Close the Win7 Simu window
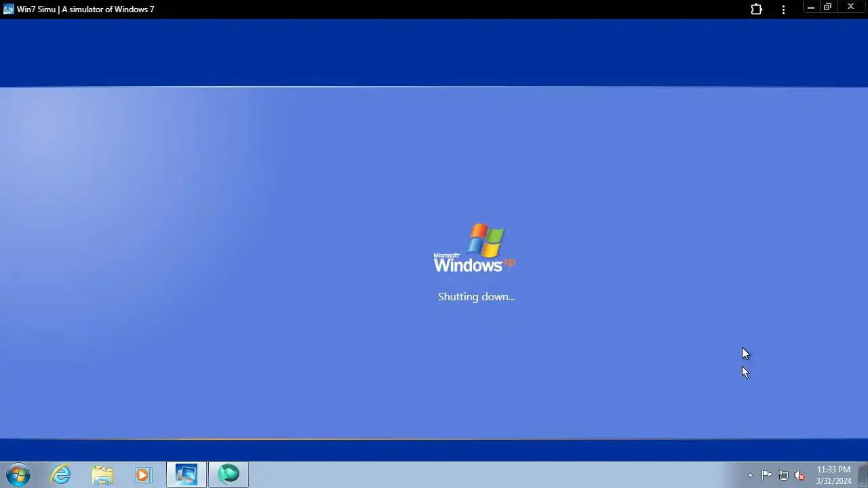Image resolution: width=868 pixels, height=488 pixels. click(850, 7)
